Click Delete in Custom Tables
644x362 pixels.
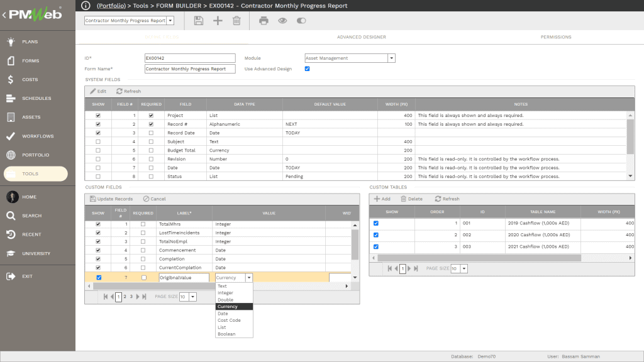[411, 199]
